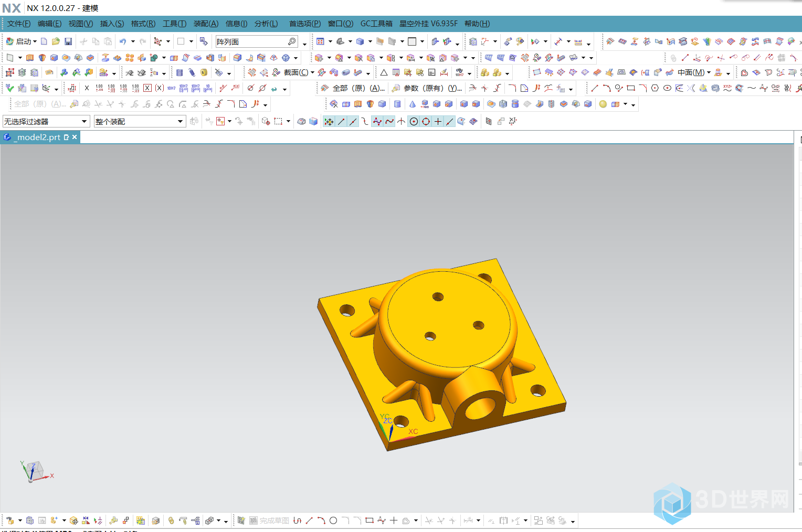Open the 整个装配 selection scope dropdown
This screenshot has height=532, width=802.
click(140, 121)
